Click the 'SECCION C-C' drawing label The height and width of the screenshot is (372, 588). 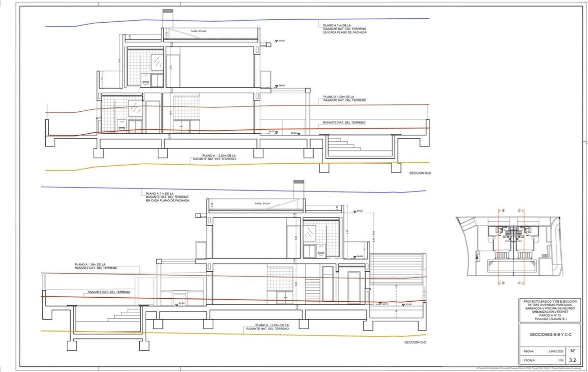point(415,342)
